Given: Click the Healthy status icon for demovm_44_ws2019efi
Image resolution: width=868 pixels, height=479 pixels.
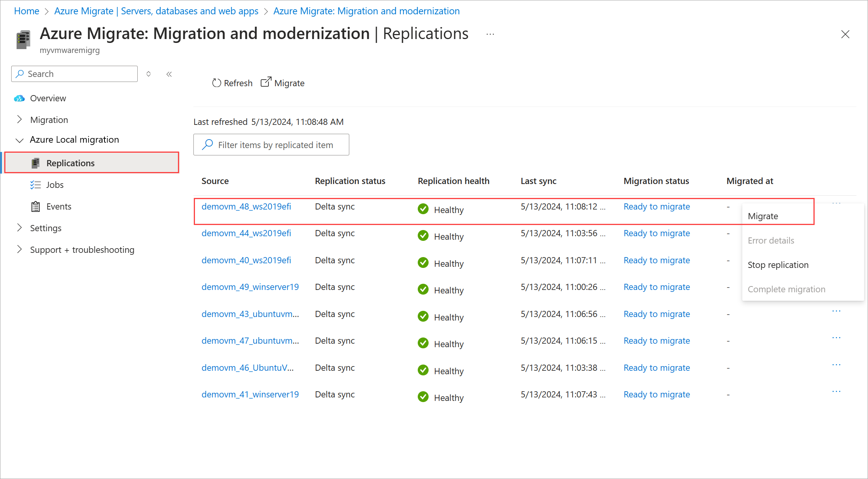Looking at the screenshot, I should (423, 236).
